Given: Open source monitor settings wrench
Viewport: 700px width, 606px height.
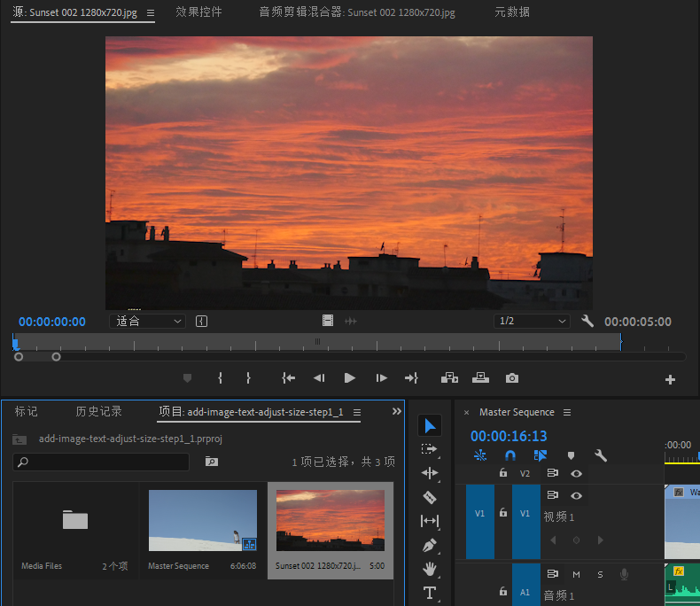Looking at the screenshot, I should click(x=587, y=321).
